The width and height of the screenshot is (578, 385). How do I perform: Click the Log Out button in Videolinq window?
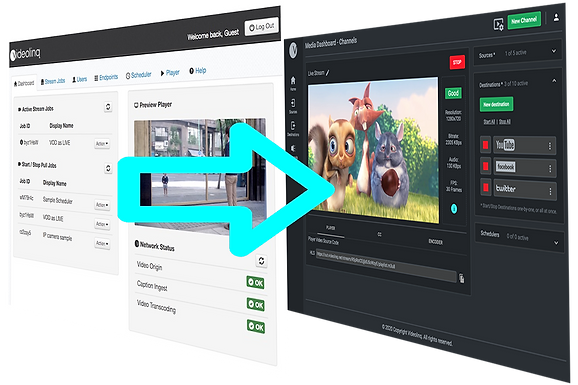(x=262, y=27)
